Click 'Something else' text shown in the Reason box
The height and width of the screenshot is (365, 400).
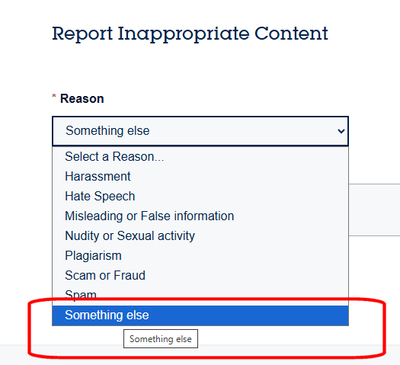pos(107,131)
